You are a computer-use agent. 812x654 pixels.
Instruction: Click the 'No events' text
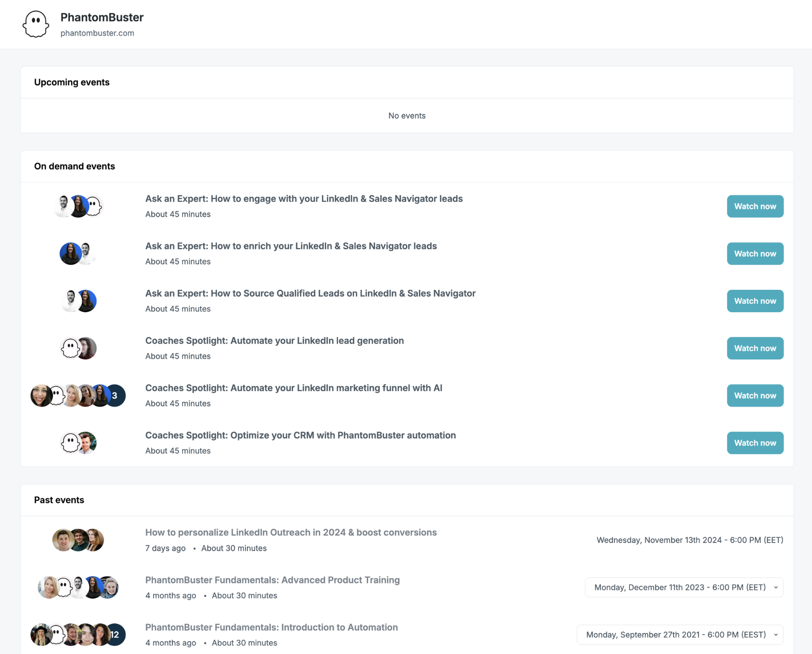point(407,116)
